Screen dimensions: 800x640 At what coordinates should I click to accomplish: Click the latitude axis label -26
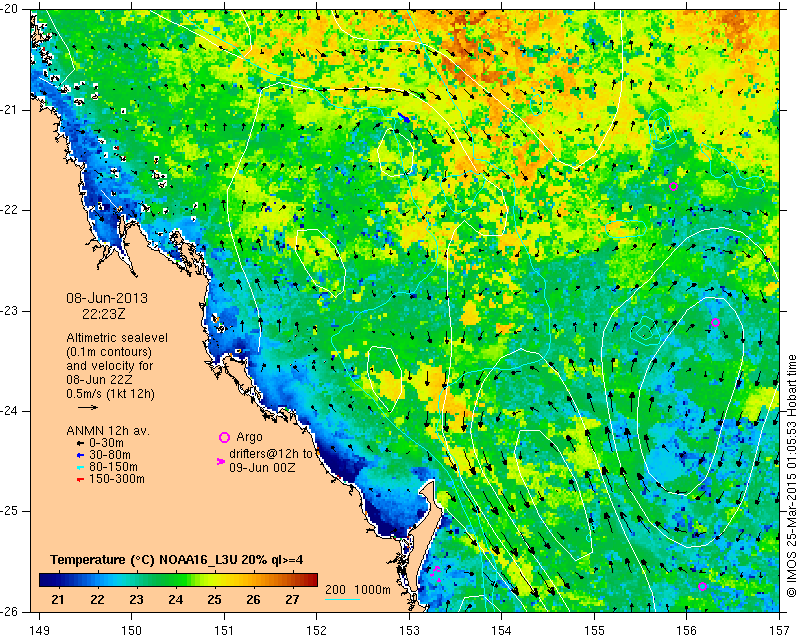[10, 612]
